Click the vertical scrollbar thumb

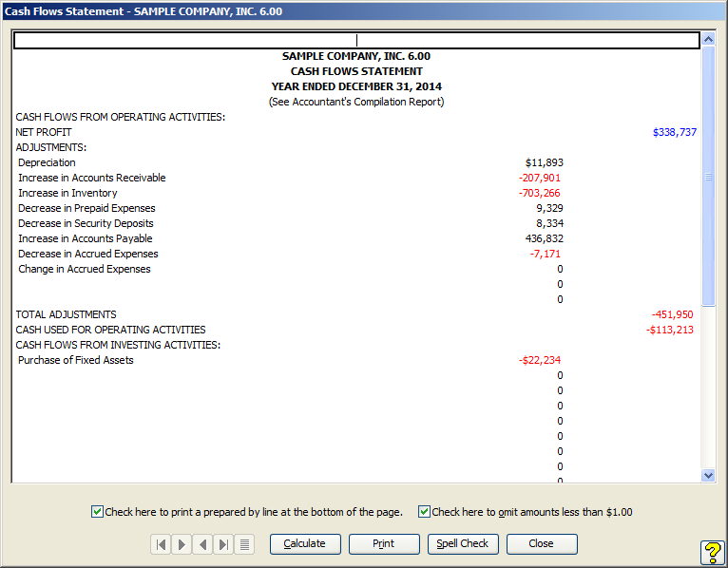[x=708, y=176]
